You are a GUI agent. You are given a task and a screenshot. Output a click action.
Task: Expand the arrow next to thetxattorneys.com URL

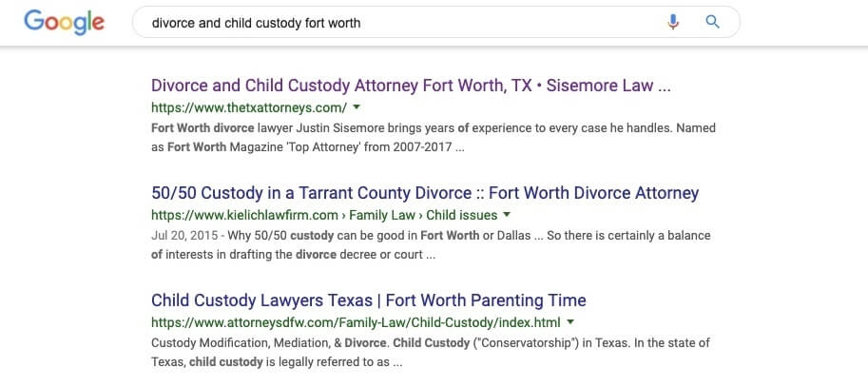(x=357, y=106)
